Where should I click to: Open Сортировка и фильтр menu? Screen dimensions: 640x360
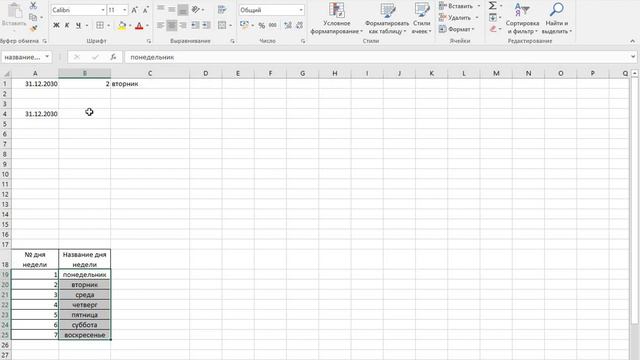pyautogui.click(x=522, y=18)
